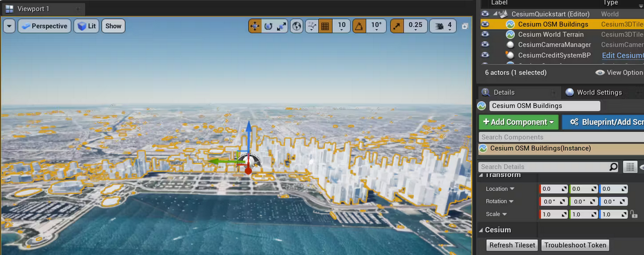Viewport: 644px width, 255px height.
Task: Toggle visibility of CesiumCreditSystemBP actor
Action: pyautogui.click(x=484, y=55)
